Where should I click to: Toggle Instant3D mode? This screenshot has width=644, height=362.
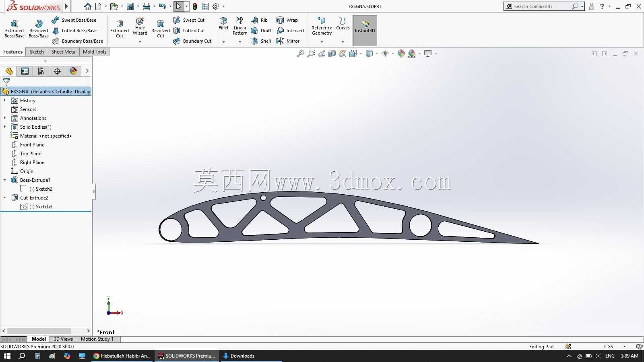[365, 31]
